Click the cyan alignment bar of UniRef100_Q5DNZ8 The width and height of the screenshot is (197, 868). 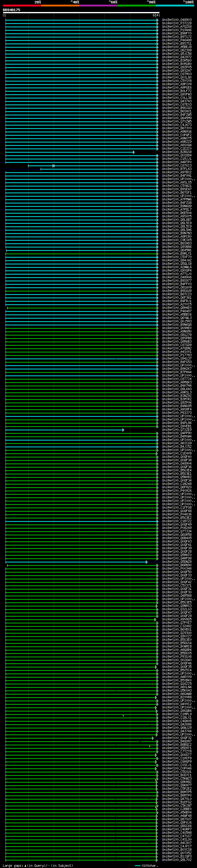coord(77,562)
